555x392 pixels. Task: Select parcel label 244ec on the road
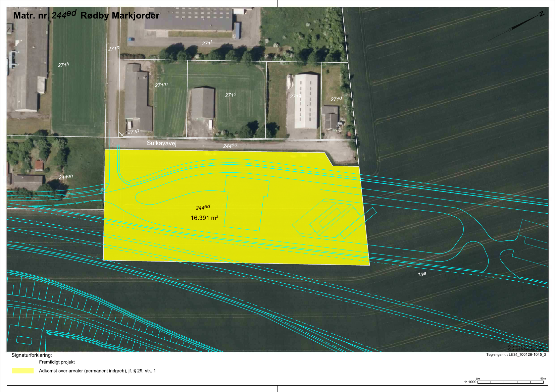click(x=230, y=146)
